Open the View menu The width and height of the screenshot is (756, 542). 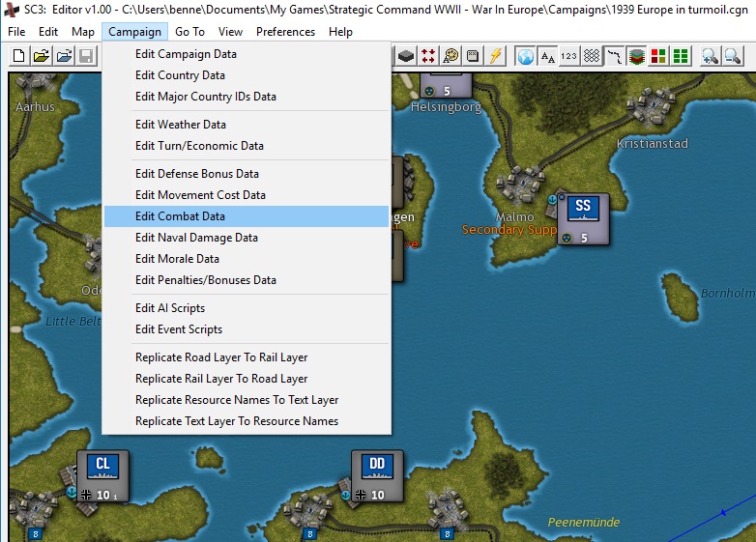230,32
